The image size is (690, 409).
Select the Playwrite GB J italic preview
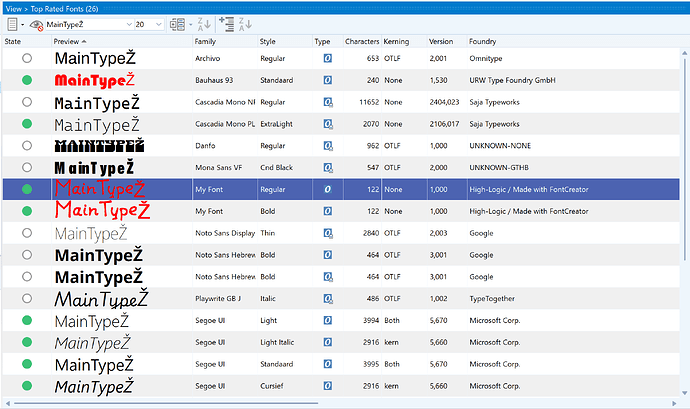coord(101,298)
